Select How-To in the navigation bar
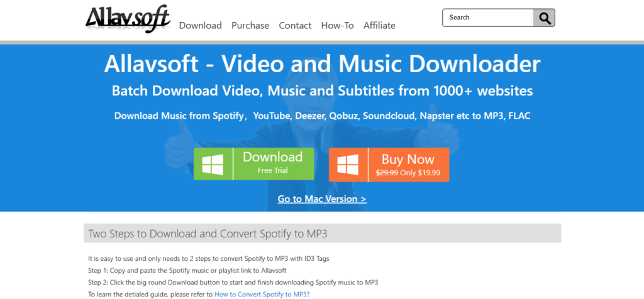 337,26
